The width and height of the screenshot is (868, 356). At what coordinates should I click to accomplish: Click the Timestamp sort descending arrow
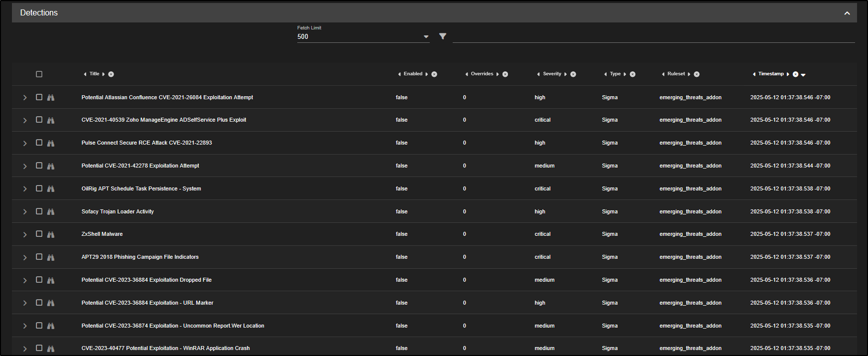click(x=803, y=75)
